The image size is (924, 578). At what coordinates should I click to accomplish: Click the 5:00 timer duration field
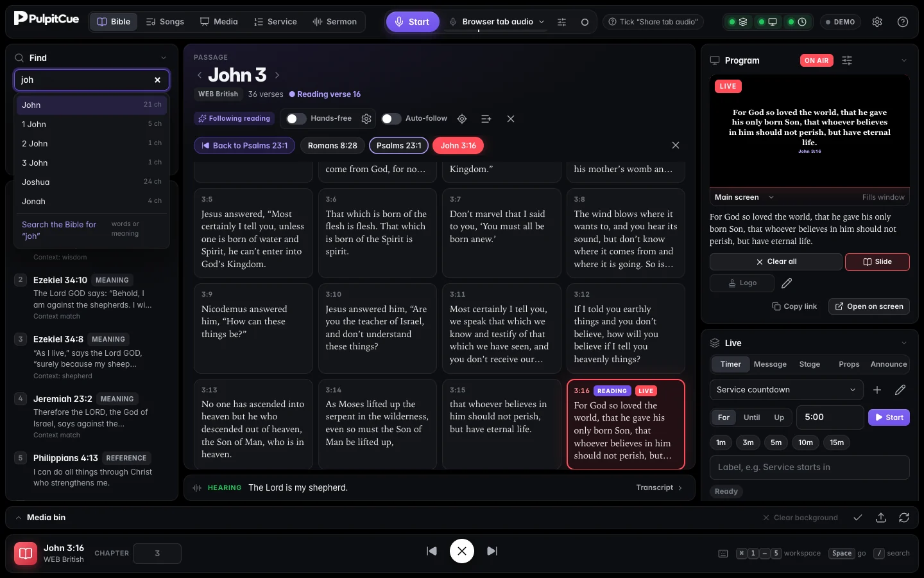(830, 417)
